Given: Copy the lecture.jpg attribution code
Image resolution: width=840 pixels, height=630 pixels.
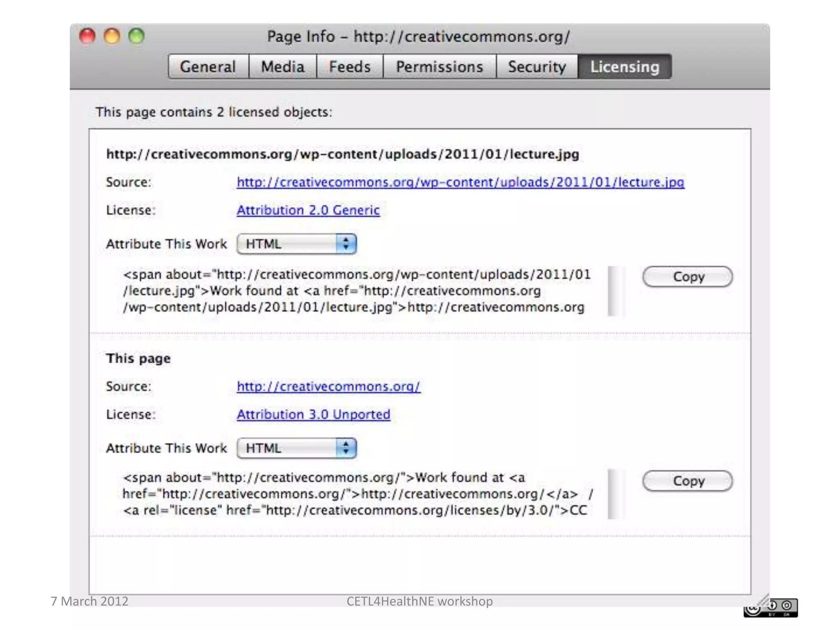Looking at the screenshot, I should point(687,277).
